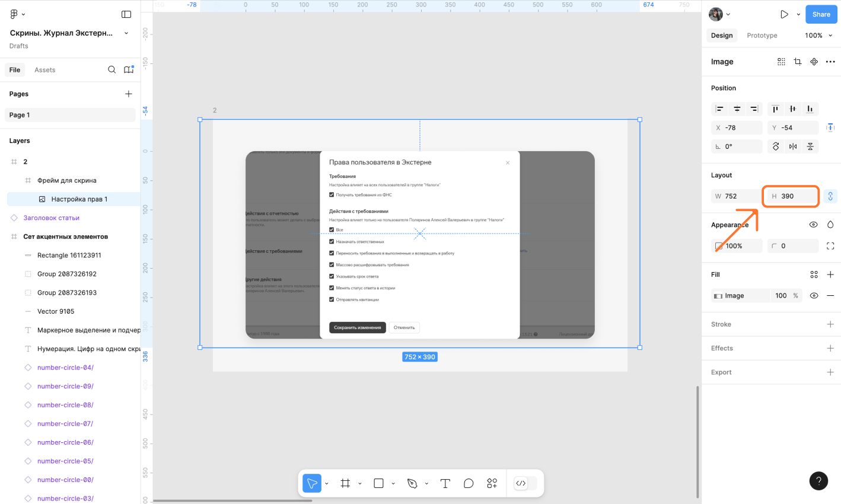Select the Frame tool
This screenshot has height=504, width=841.
(x=345, y=483)
